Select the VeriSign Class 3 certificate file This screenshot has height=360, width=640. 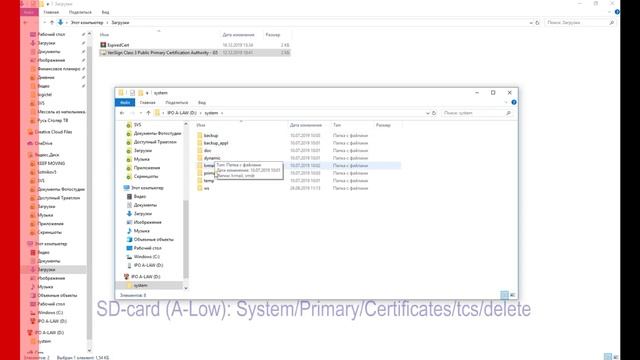click(162, 53)
